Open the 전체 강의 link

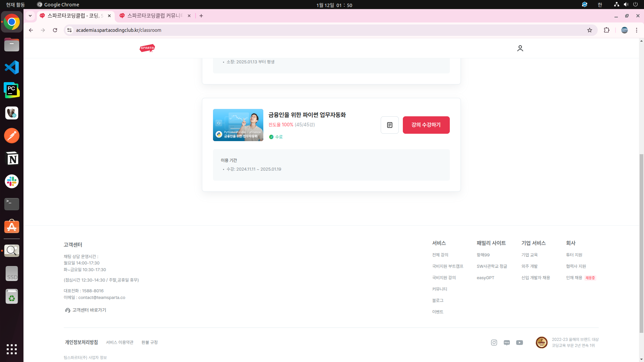[x=440, y=255]
